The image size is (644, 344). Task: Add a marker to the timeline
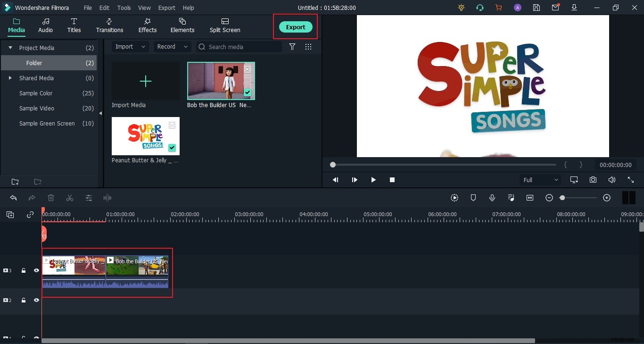click(x=473, y=198)
